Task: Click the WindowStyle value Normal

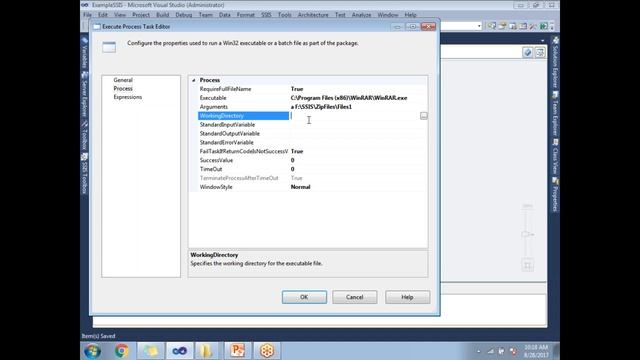Action: [x=300, y=187]
